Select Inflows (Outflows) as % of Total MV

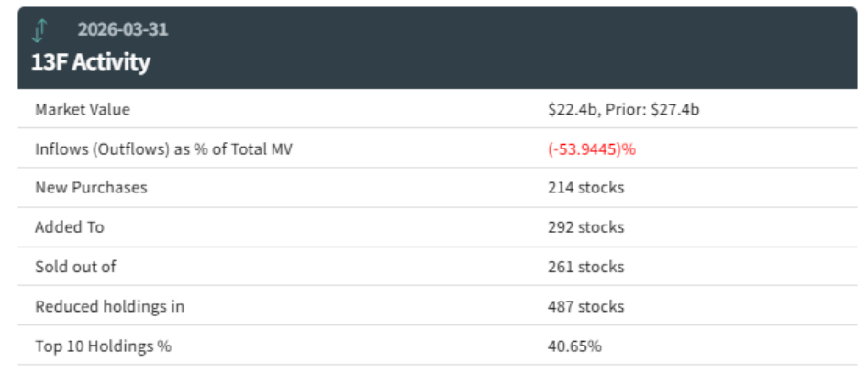click(x=164, y=149)
